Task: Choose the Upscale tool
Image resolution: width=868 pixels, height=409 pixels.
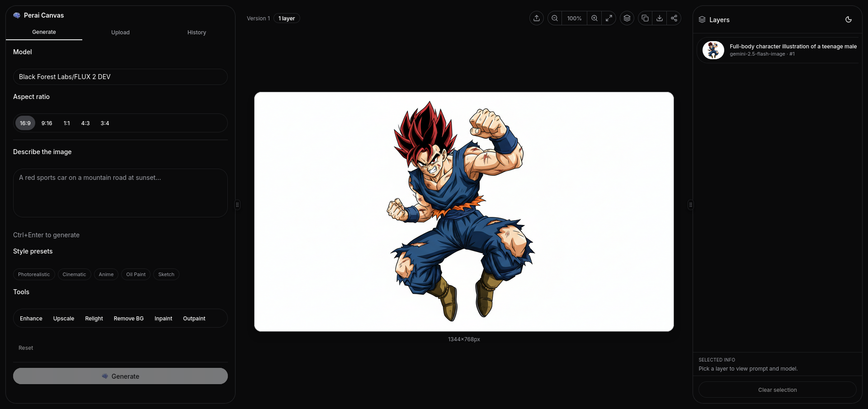Action: [64, 318]
